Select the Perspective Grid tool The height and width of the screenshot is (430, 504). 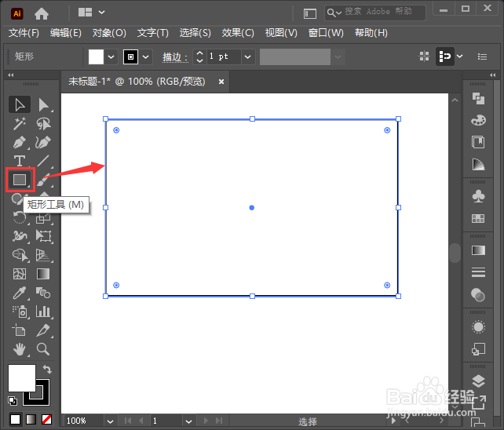pyautogui.click(x=43, y=255)
